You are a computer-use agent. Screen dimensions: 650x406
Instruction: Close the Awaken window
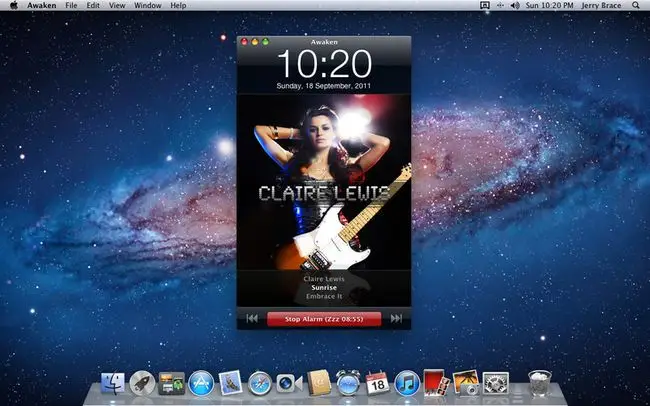[244, 41]
